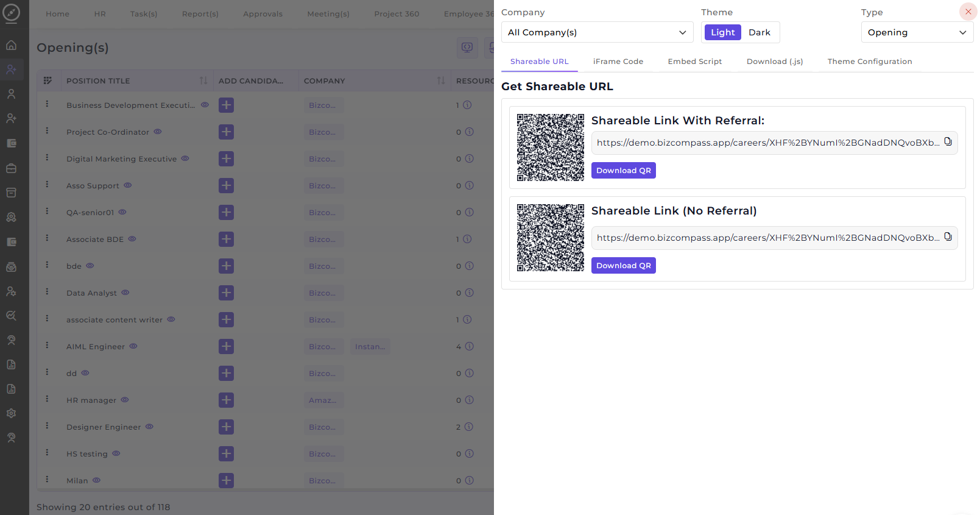Image resolution: width=980 pixels, height=515 pixels.
Task: Open three-dot menu for Project Co-Ordinator row
Action: [47, 131]
